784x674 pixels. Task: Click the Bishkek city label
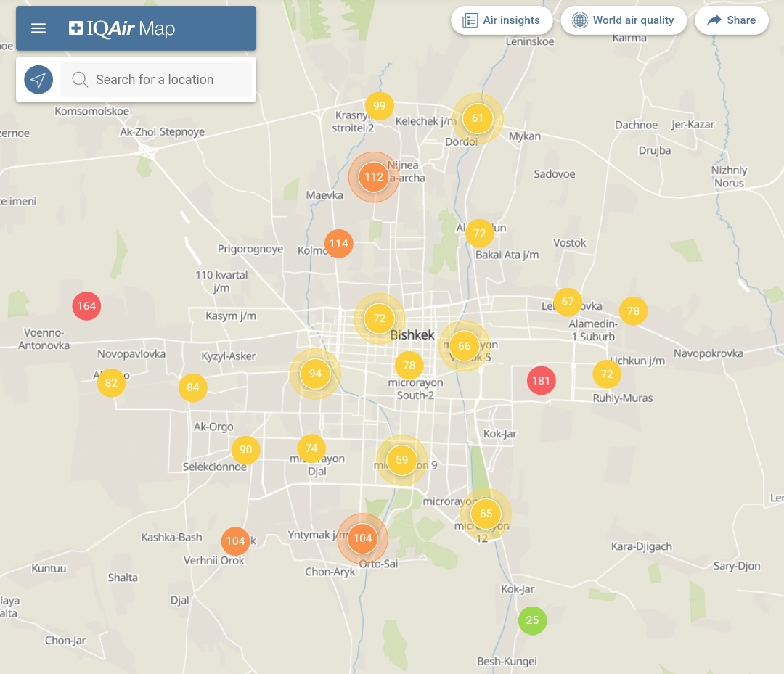point(412,335)
